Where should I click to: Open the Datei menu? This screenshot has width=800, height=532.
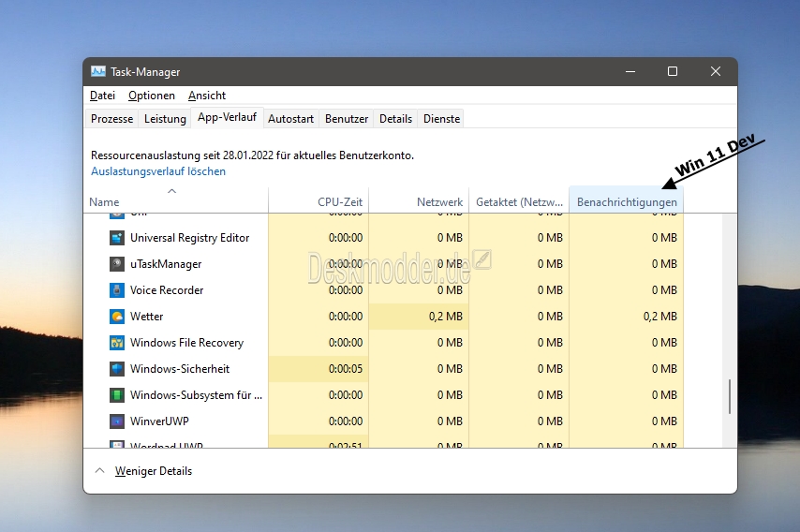102,96
